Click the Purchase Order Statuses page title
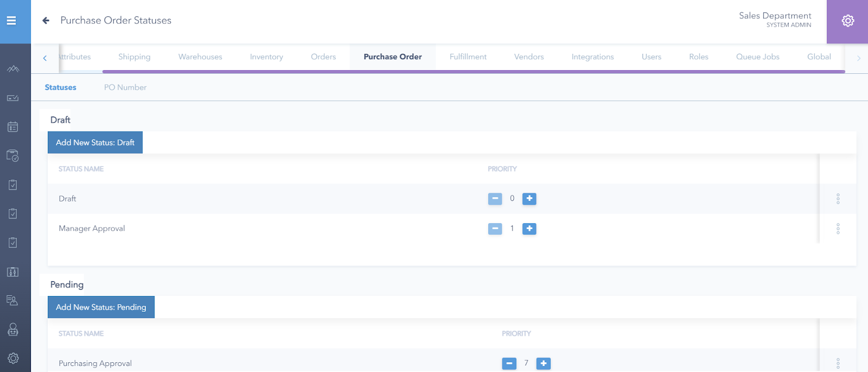 coord(116,21)
